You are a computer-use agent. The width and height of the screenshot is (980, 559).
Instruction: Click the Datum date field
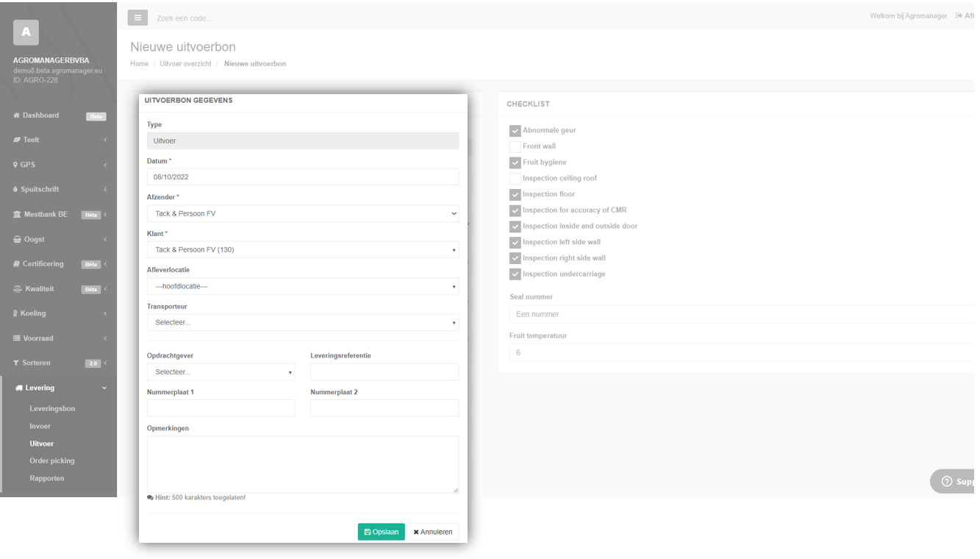(x=303, y=177)
